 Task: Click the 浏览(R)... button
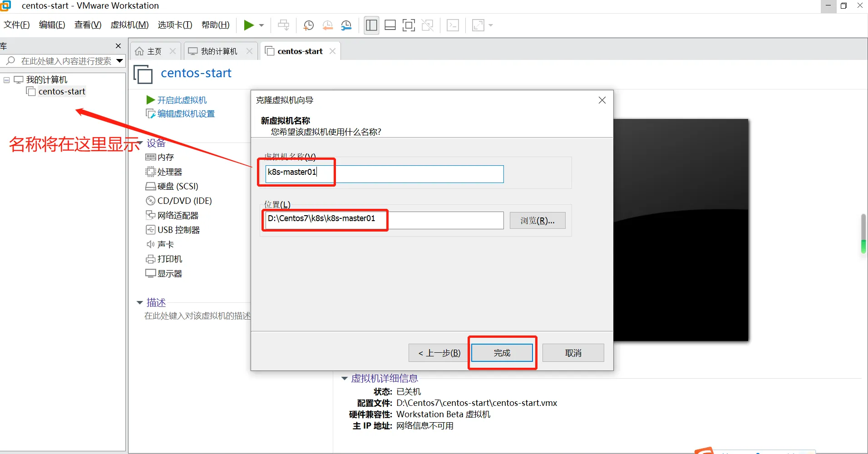click(x=538, y=220)
